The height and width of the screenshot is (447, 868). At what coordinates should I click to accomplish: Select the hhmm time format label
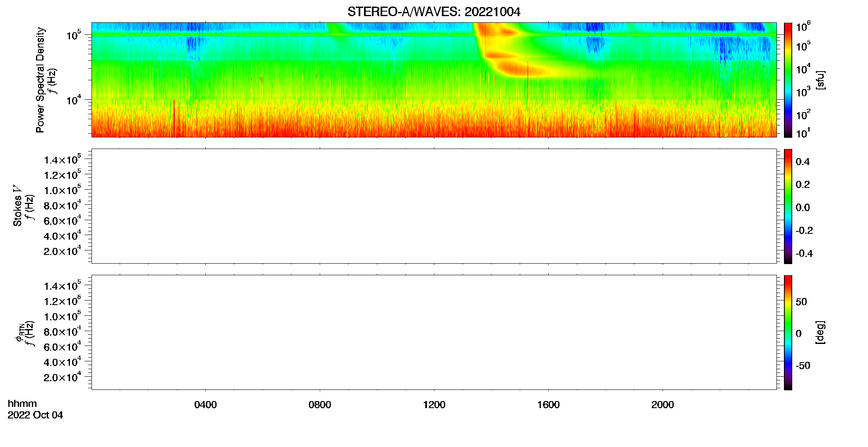(22, 404)
